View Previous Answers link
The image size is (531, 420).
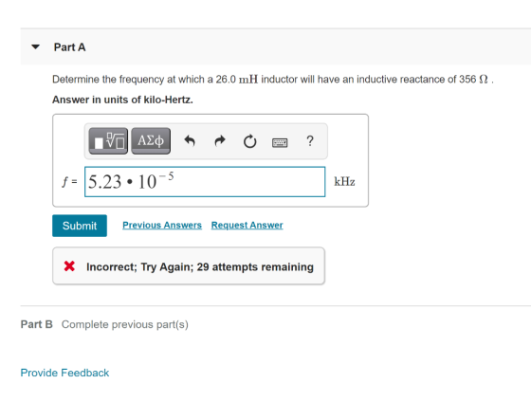click(x=162, y=226)
